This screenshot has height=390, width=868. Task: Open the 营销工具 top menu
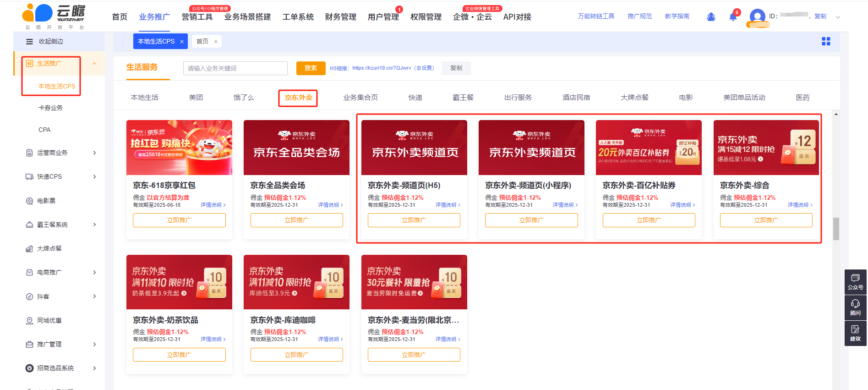(197, 17)
